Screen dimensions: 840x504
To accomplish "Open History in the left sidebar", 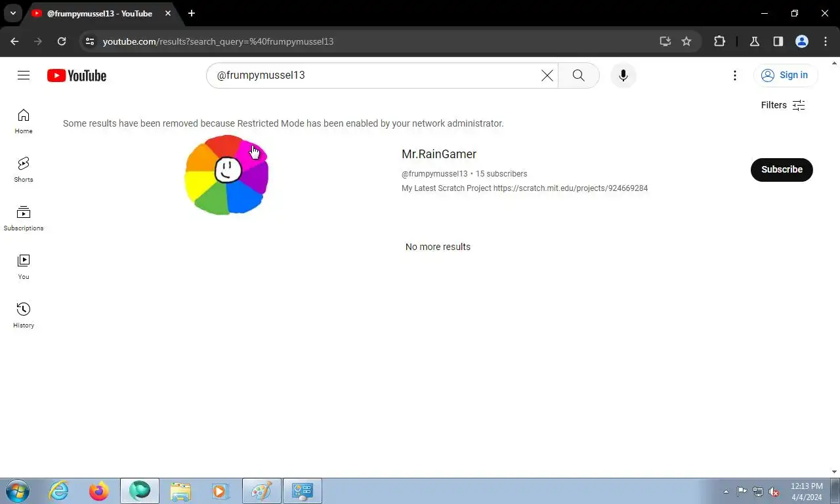I will 24,316.
